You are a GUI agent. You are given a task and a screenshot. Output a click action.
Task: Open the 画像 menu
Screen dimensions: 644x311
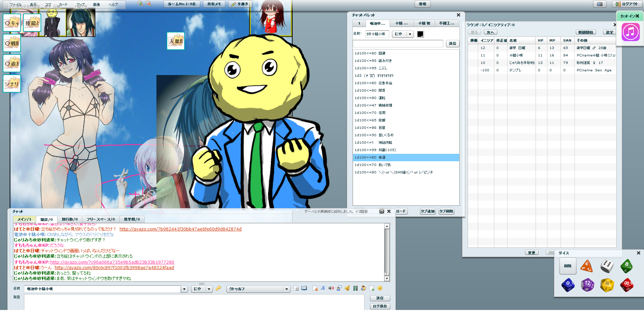coord(96,5)
